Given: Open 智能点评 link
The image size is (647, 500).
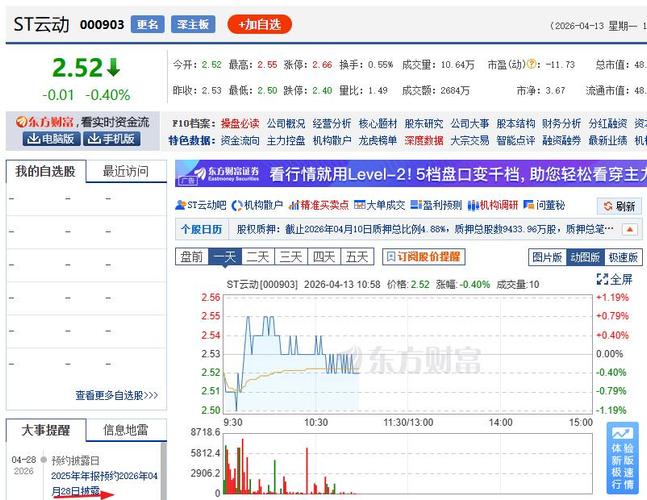Looking at the screenshot, I should click(516, 141).
